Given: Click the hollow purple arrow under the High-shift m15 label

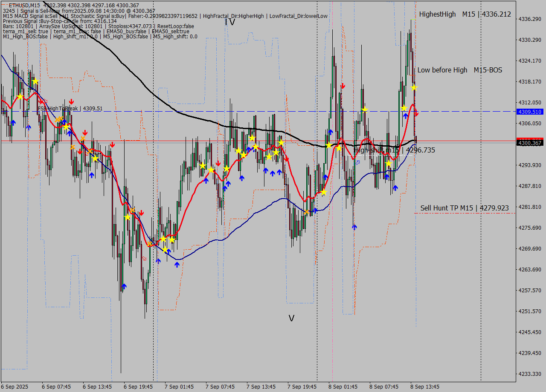Looking at the screenshot, I should [x=357, y=162].
